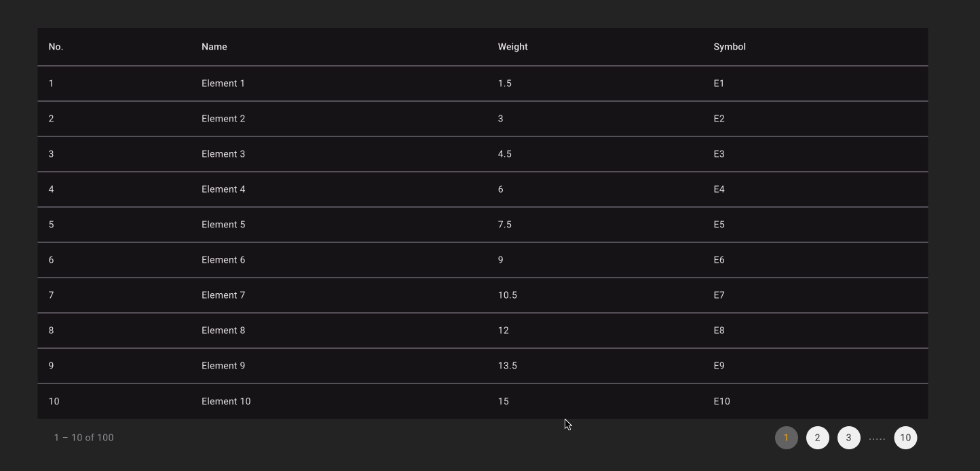Go to page 2 of the table
The image size is (980, 471).
tap(817, 438)
